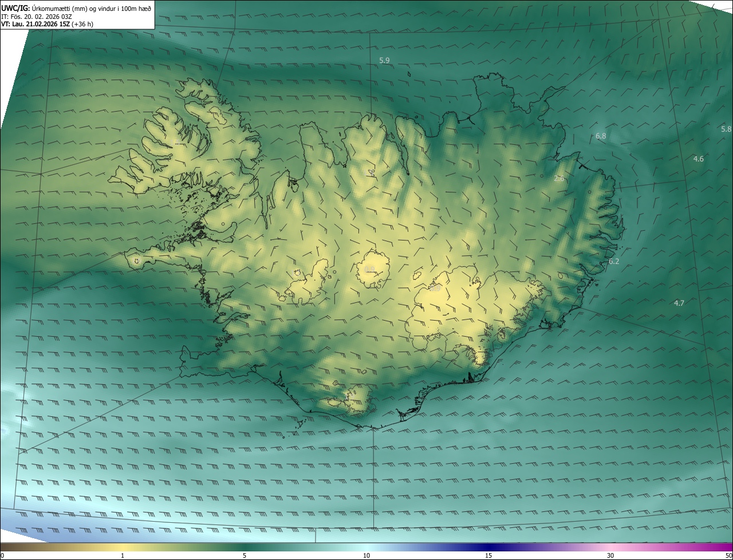This screenshot has width=733, height=560.
Task: Click the '30' tick label on the color scale
Action: tap(610, 555)
